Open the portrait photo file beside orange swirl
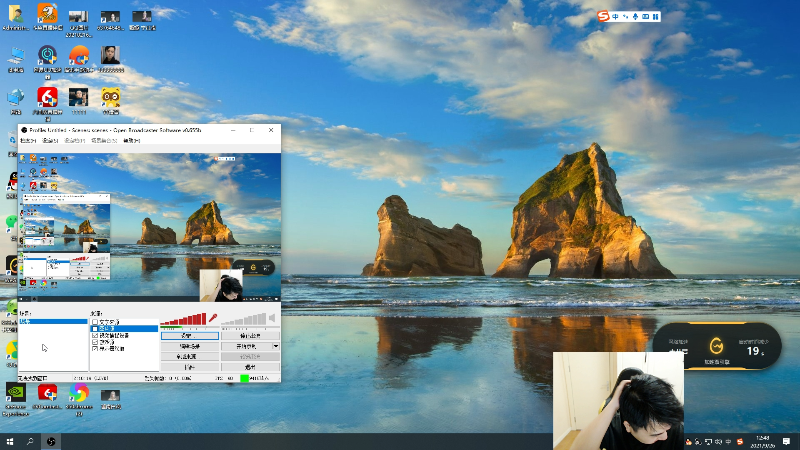This screenshot has width=800, height=450. 111,59
